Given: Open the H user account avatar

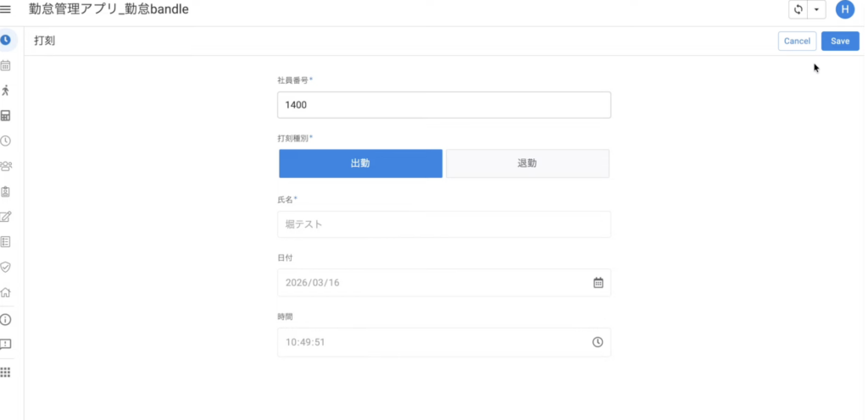Looking at the screenshot, I should 844,9.
